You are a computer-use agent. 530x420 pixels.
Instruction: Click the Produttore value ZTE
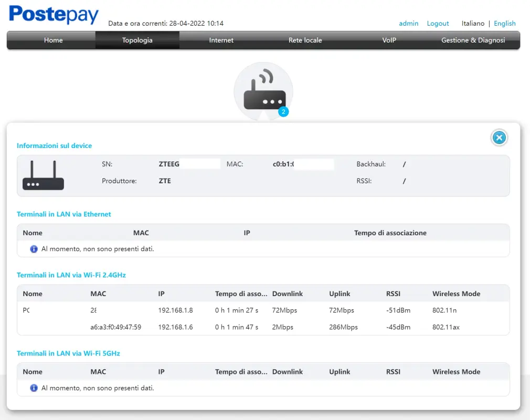(x=165, y=181)
